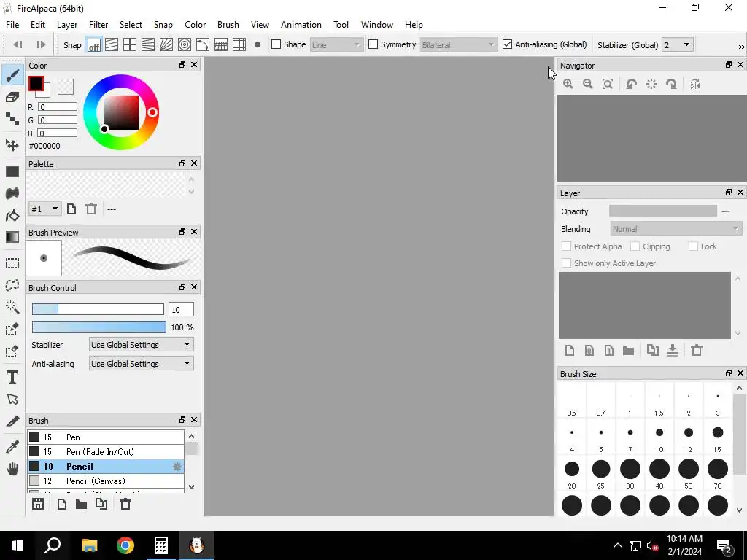
Task: Select the Eraser tool
Action: [12, 97]
